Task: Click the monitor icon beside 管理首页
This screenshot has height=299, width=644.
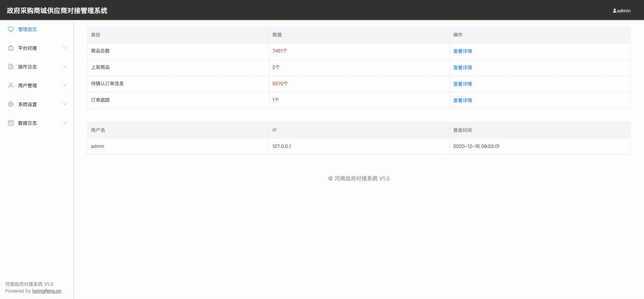Action: (11, 29)
